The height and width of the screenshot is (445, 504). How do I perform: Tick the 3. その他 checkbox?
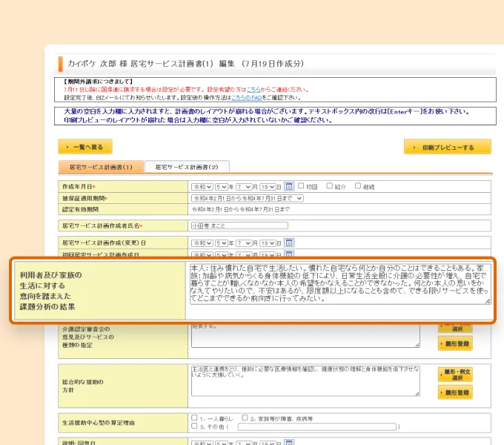coord(194,426)
